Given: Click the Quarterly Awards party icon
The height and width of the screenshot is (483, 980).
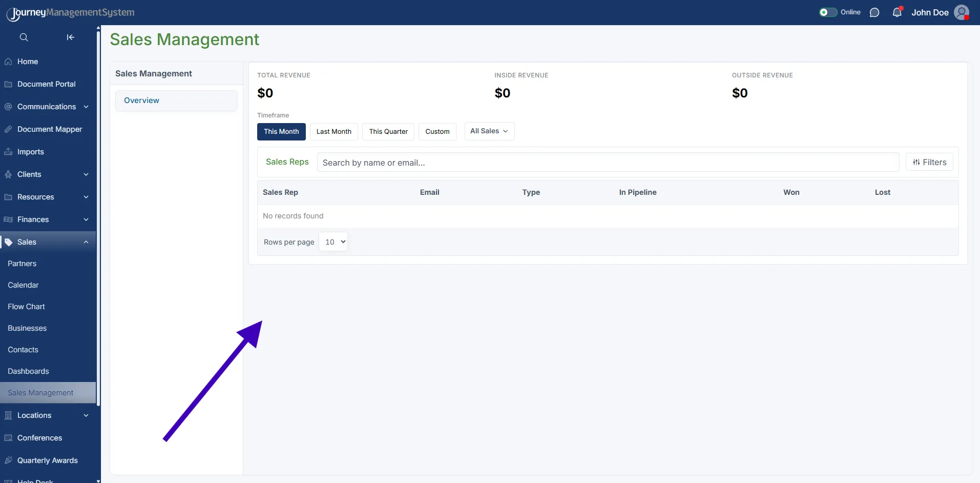Looking at the screenshot, I should click(x=8, y=460).
